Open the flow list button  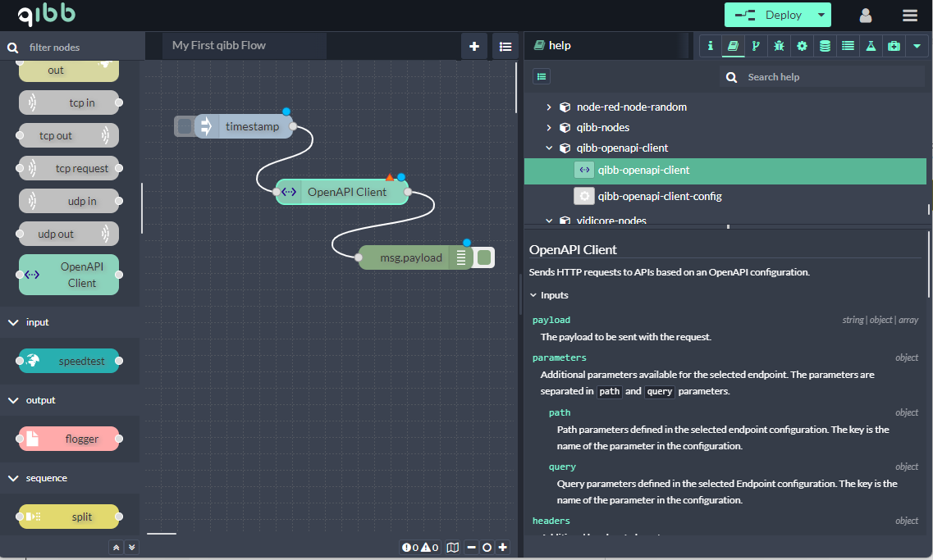click(505, 47)
